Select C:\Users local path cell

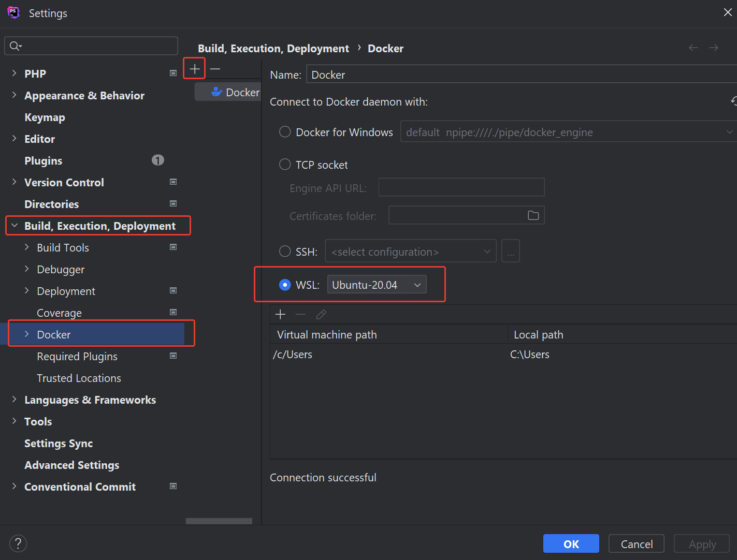coord(623,355)
